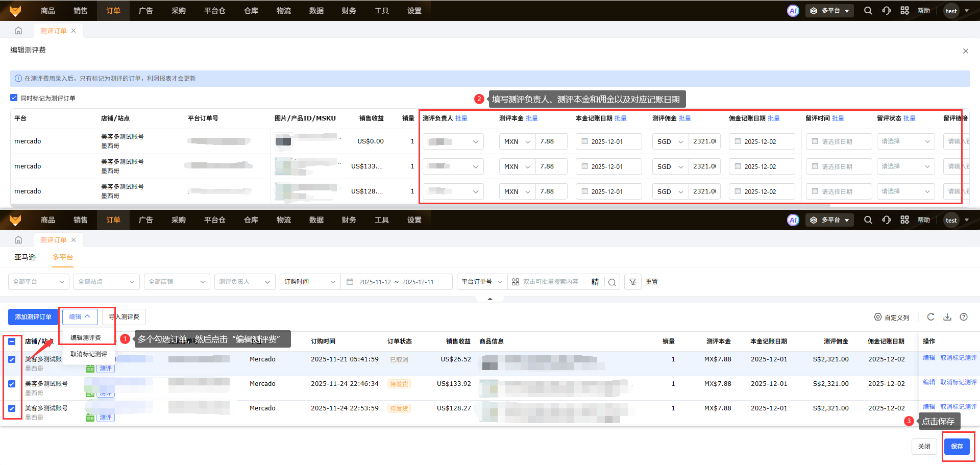
Task: Click 保存 to save the review fees
Action: (x=957, y=447)
